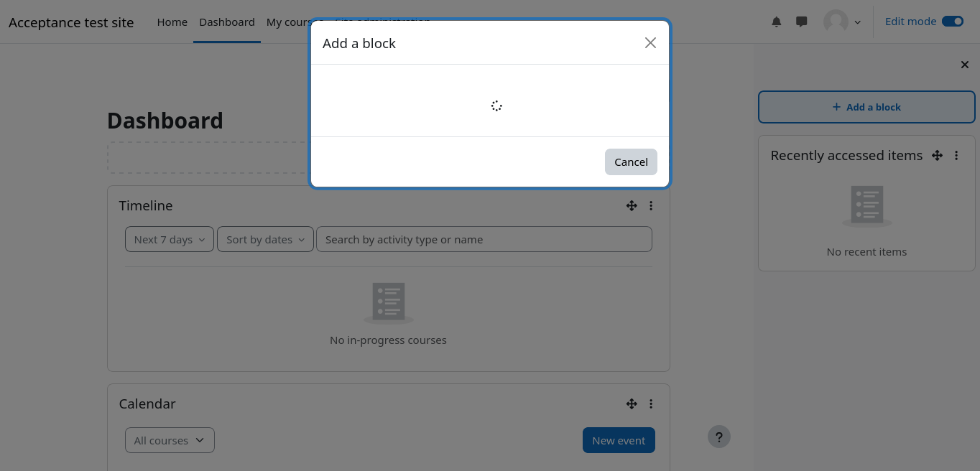980x471 pixels.
Task: Open Recently accessed items actions menu
Action: (956, 156)
